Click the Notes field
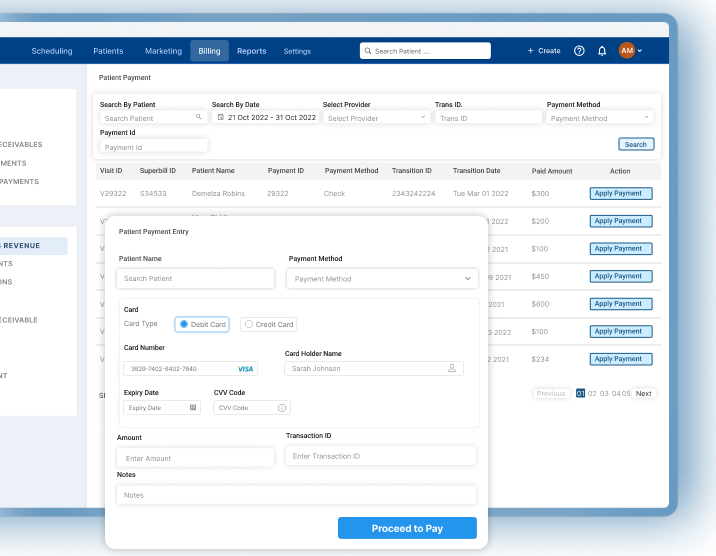Viewport: 716px width, 556px height. (296, 495)
